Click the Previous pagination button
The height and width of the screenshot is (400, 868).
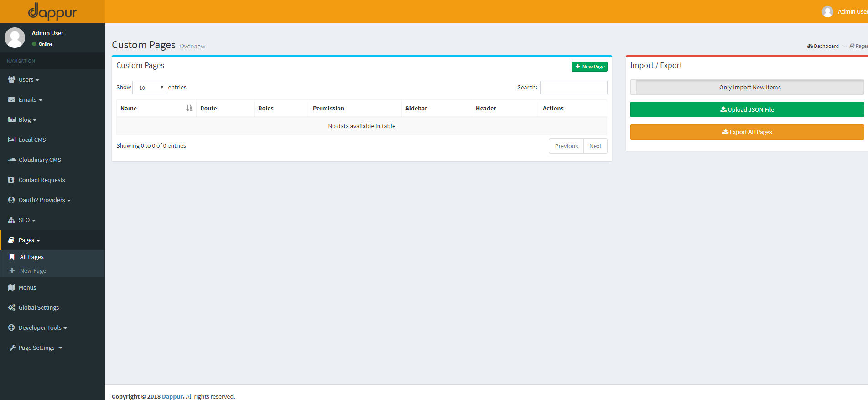point(566,146)
